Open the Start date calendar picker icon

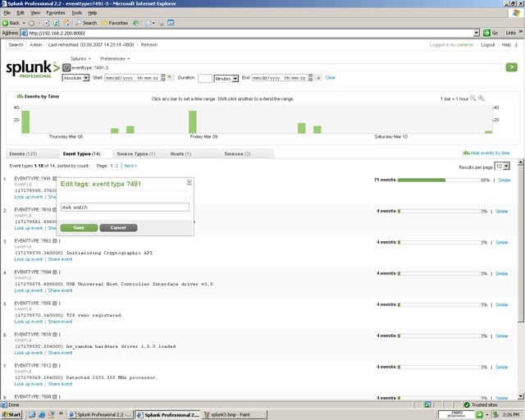click(170, 77)
